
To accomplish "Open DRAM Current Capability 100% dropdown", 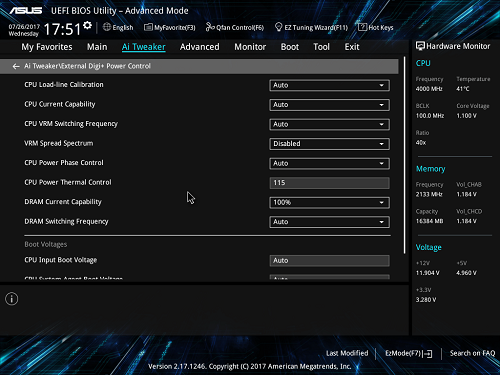I will point(329,202).
